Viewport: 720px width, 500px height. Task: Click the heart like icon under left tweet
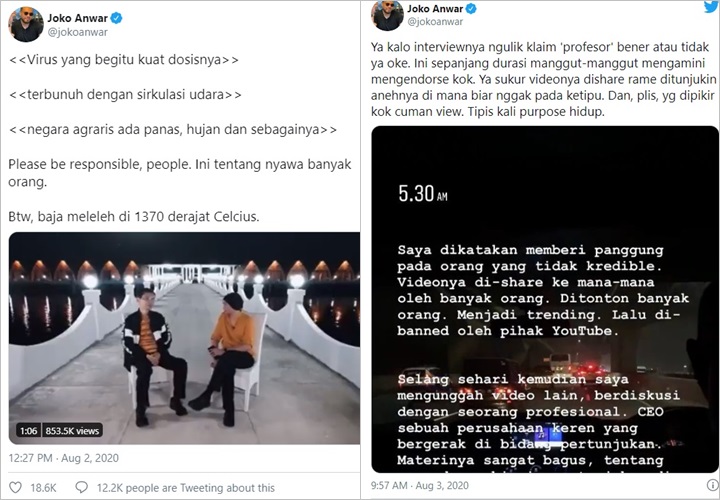click(16, 487)
